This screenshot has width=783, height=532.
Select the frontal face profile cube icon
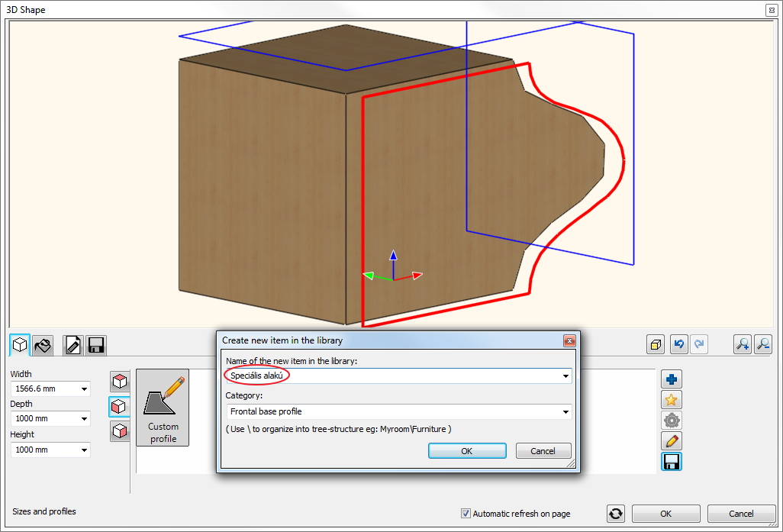[119, 407]
